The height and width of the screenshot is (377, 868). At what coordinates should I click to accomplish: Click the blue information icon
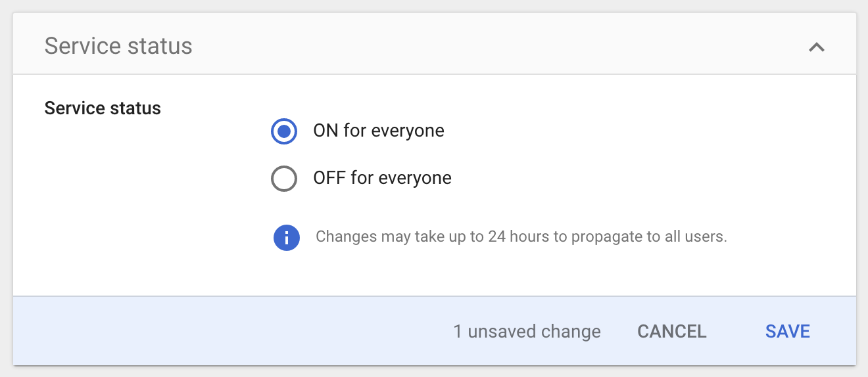287,237
